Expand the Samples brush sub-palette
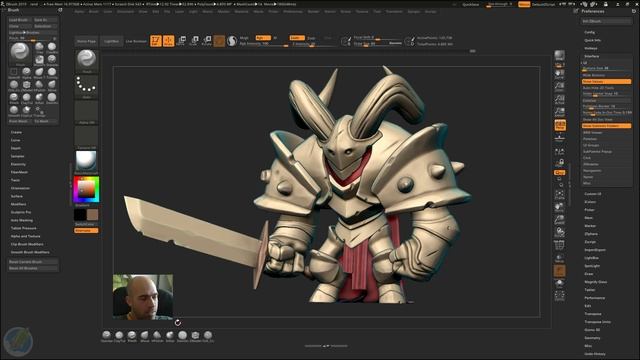The height and width of the screenshot is (360, 640). pos(18,156)
